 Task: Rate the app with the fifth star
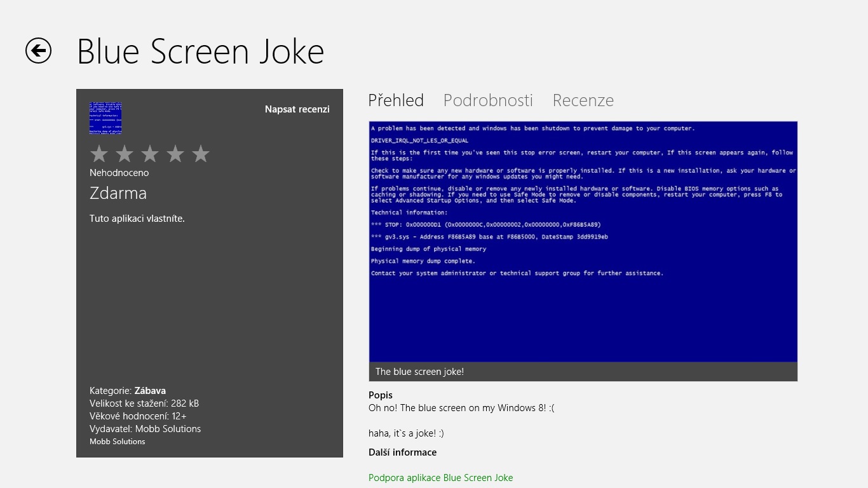(201, 154)
